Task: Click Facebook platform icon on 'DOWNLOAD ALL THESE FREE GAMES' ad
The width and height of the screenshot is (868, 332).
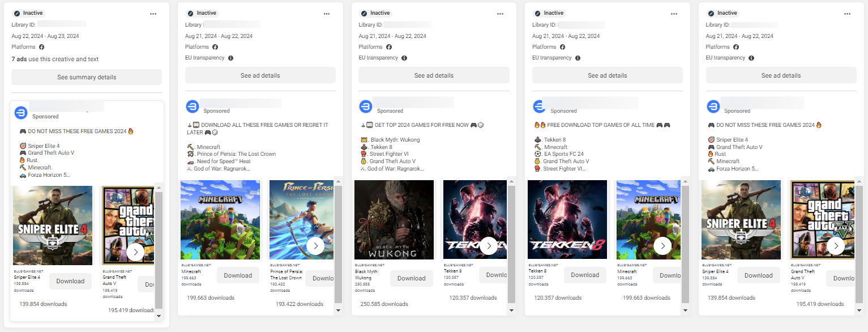Action: (x=215, y=47)
